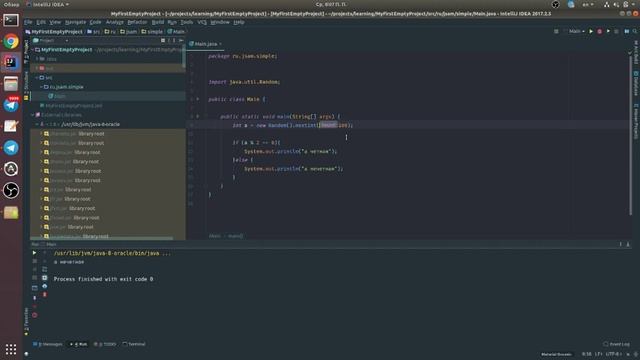The image size is (640, 360).
Task: Collapse the java-8-oracle JDK node
Action: point(37,124)
